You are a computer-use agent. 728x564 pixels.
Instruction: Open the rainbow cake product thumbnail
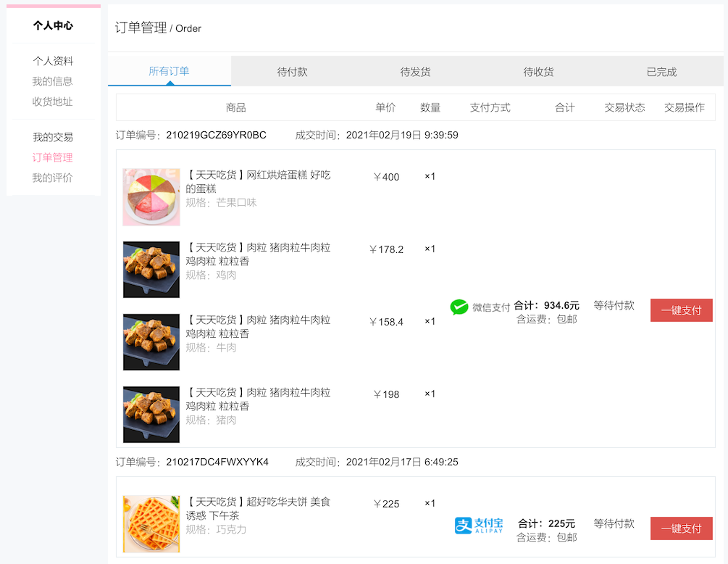151,197
